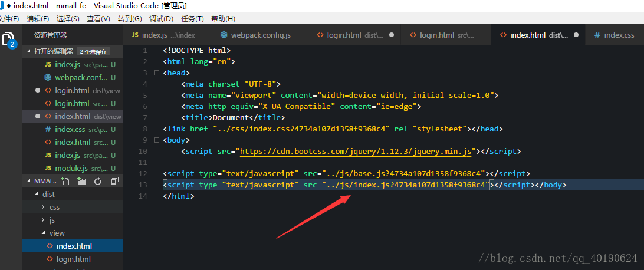Follow the ../js/index.js link on line 13
The image size is (644, 270).
(x=406, y=185)
